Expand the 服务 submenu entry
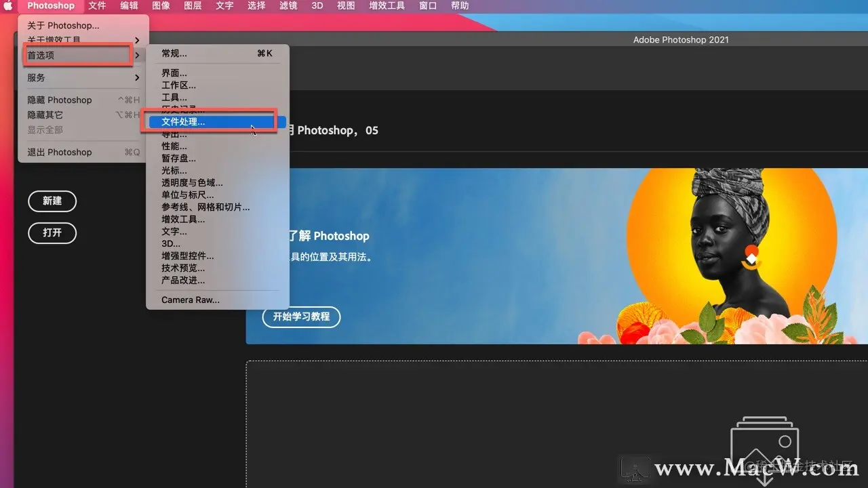Image resolution: width=868 pixels, height=488 pixels. (83, 78)
